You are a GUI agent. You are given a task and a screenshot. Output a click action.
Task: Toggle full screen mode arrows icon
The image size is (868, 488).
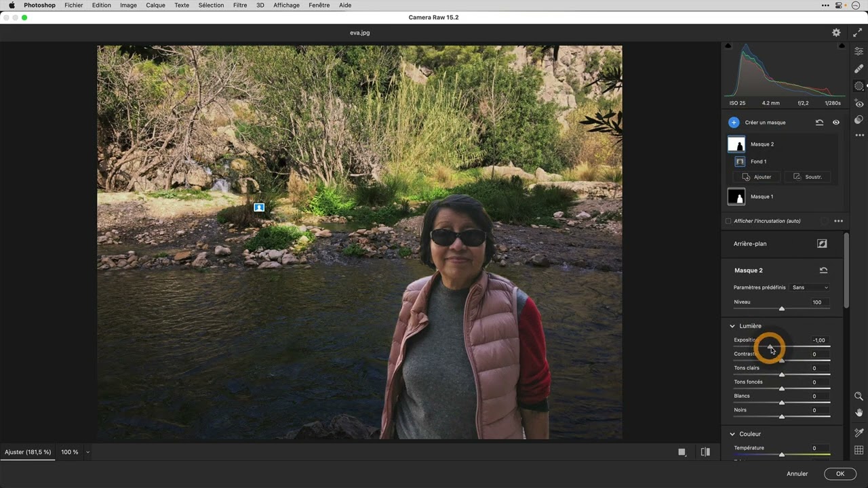click(x=859, y=33)
